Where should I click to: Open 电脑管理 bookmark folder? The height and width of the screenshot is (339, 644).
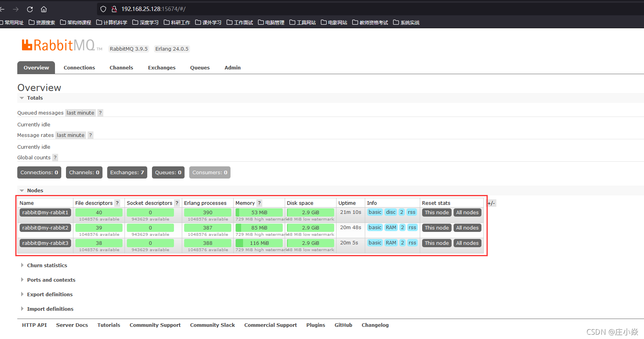271,23
